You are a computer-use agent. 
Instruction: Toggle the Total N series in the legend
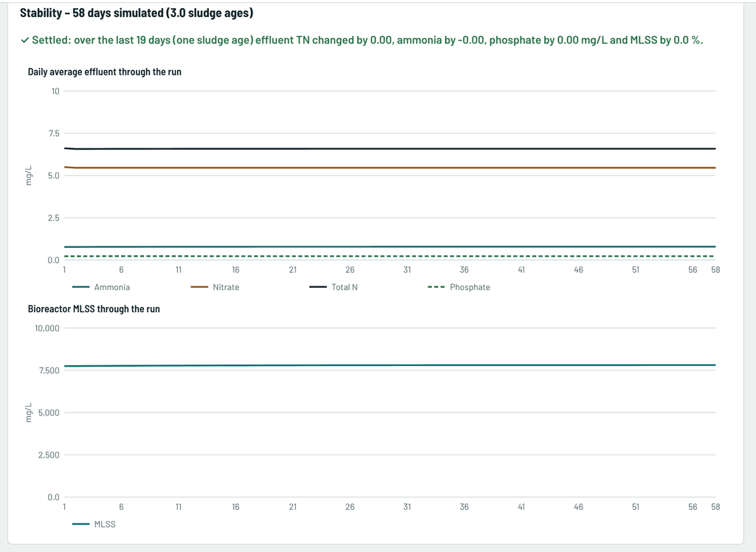(x=334, y=287)
